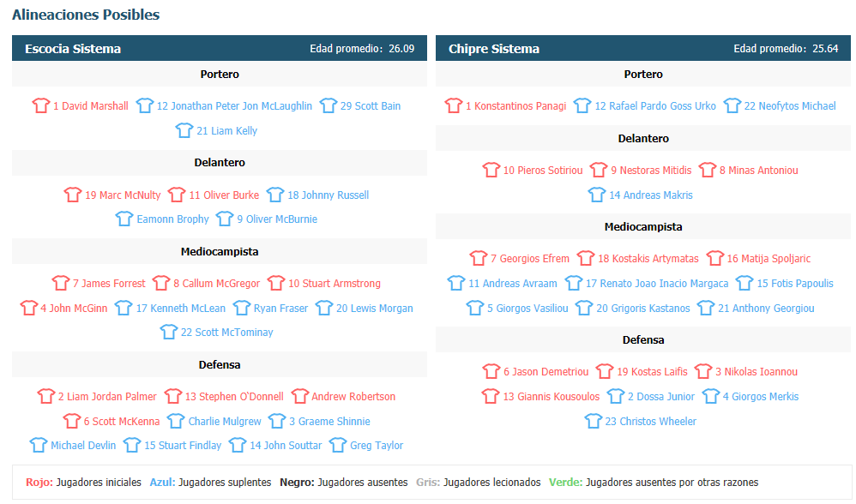856x504 pixels.
Task: Click the red jersey icon beside John McGinn
Action: (28, 309)
